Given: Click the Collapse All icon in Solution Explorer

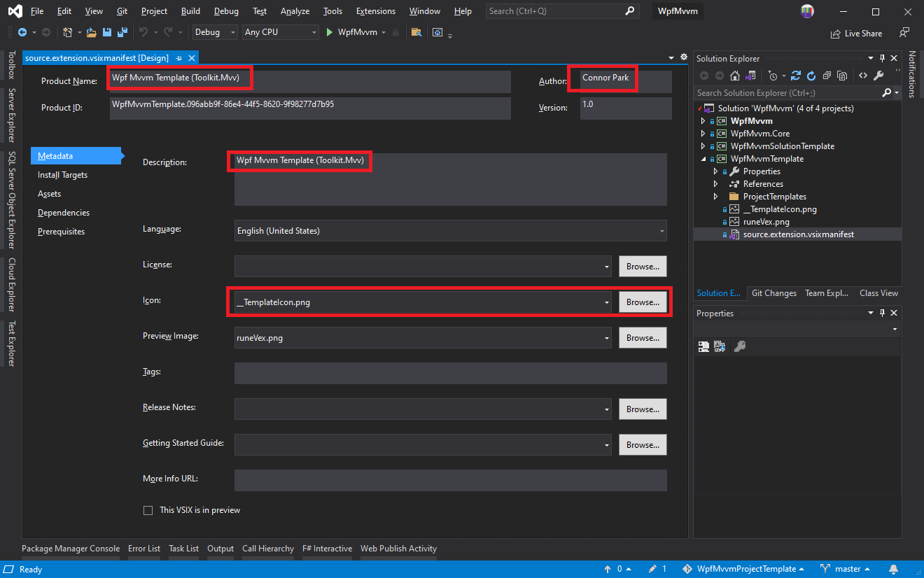Looking at the screenshot, I should pyautogui.click(x=827, y=76).
